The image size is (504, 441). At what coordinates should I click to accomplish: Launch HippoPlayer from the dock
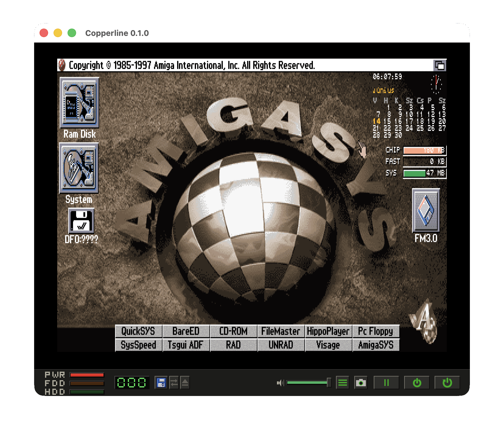(328, 331)
